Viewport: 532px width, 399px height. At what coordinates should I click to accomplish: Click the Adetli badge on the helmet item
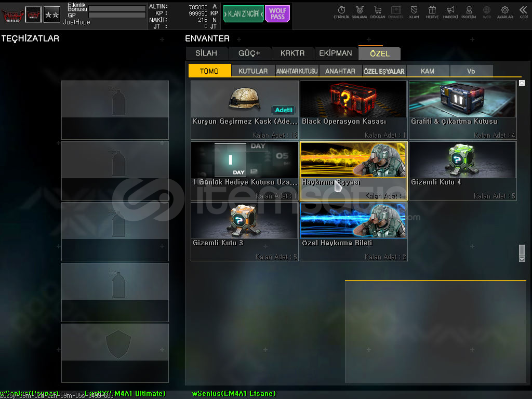[x=283, y=110]
